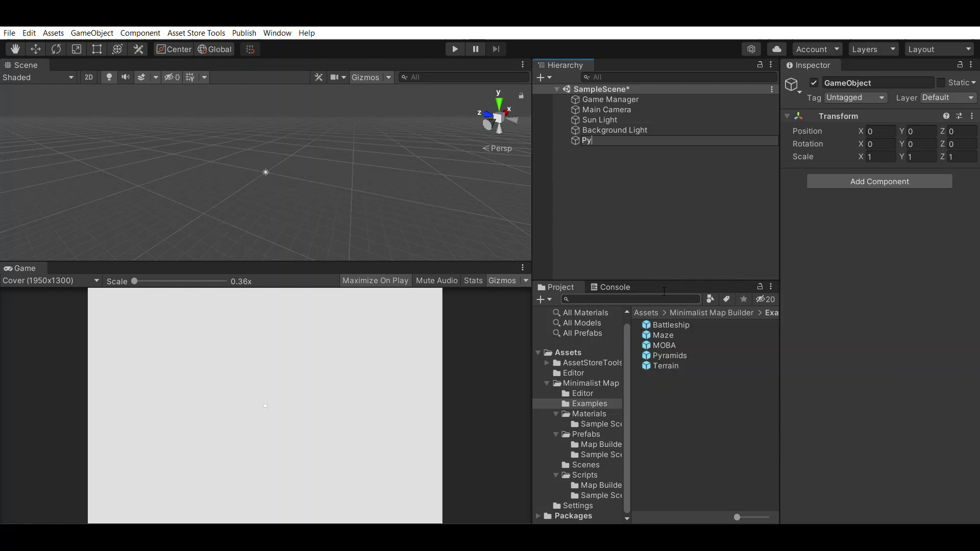
Task: Open the Component menu
Action: [x=140, y=33]
